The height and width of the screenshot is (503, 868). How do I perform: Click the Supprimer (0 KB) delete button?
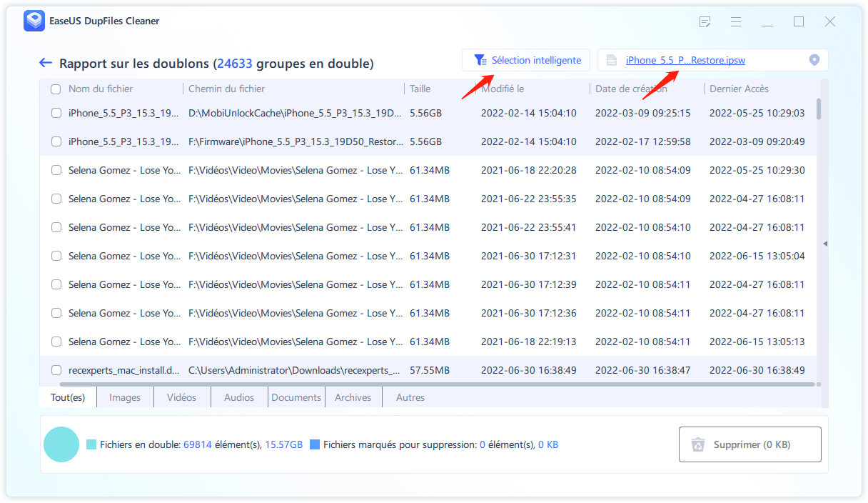[x=750, y=444]
